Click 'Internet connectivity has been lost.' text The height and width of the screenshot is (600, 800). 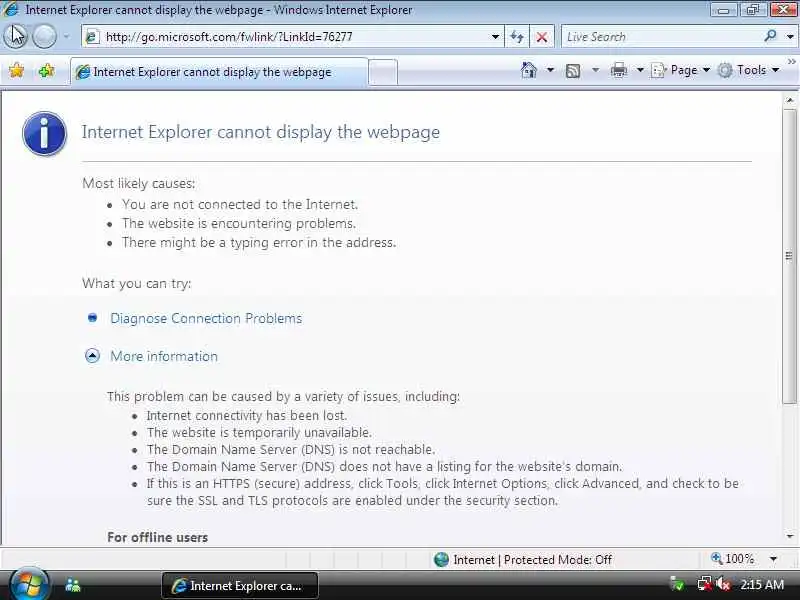point(247,415)
